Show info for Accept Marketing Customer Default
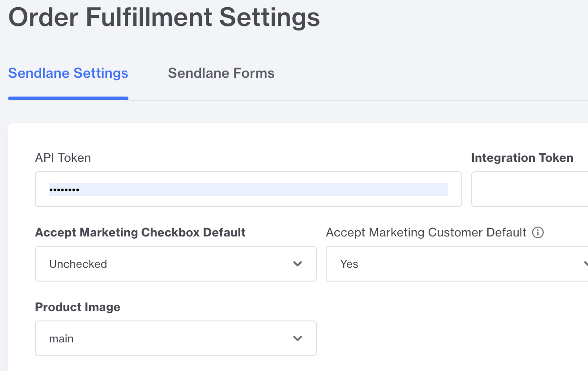 point(538,232)
